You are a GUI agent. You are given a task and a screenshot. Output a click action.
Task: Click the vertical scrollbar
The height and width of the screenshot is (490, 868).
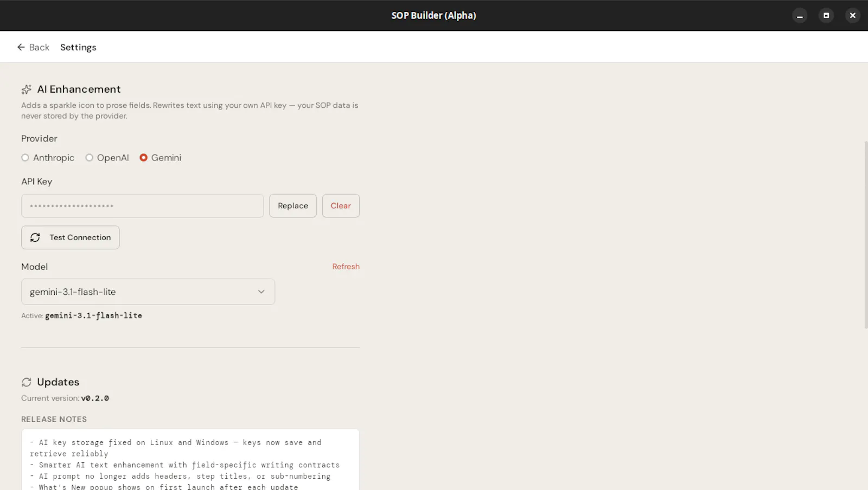click(865, 235)
